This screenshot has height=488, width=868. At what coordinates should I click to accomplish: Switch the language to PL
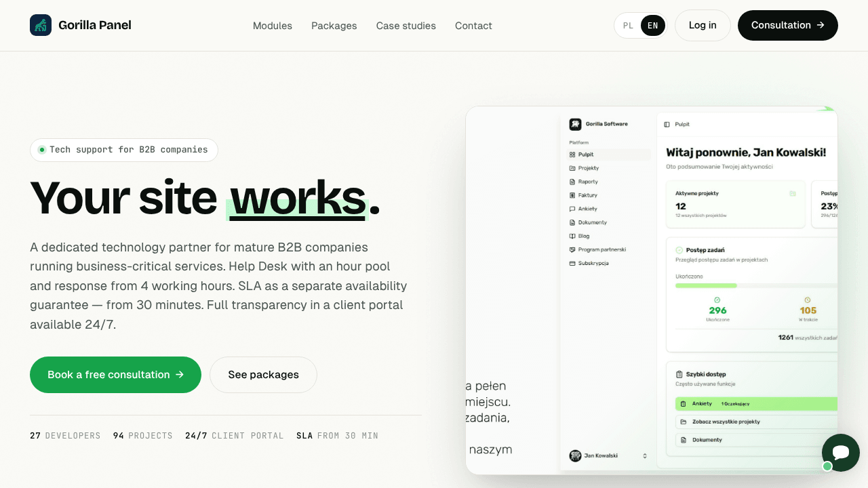[628, 26]
